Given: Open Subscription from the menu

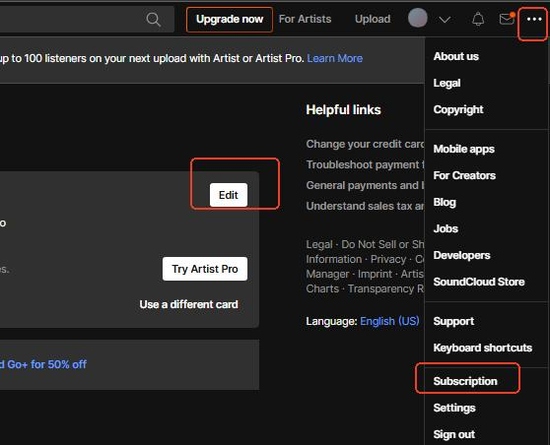Looking at the screenshot, I should click(465, 381).
